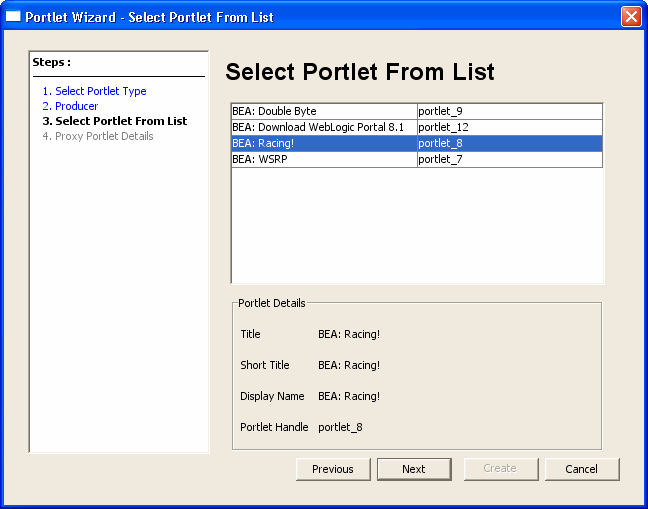648x509 pixels.
Task: Click the disabled Create button
Action: click(x=500, y=469)
